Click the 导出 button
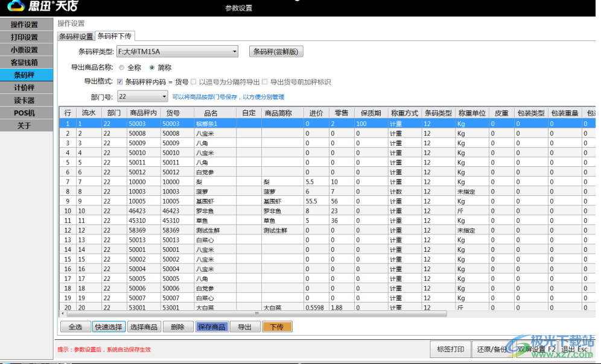The height and width of the screenshot is (364, 601). (244, 327)
